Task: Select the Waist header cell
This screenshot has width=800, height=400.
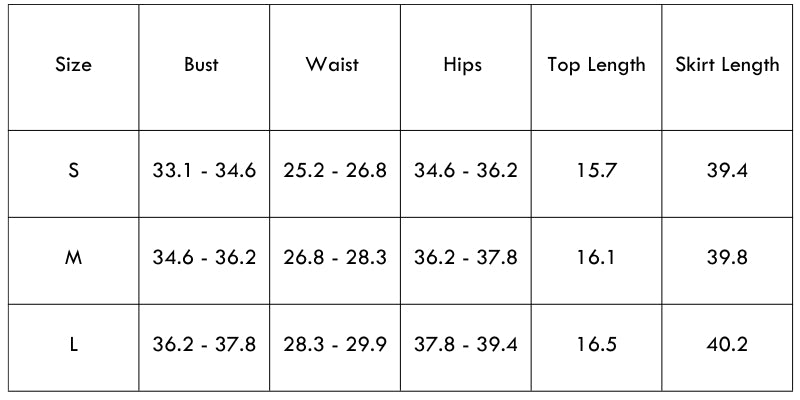Action: [332, 65]
